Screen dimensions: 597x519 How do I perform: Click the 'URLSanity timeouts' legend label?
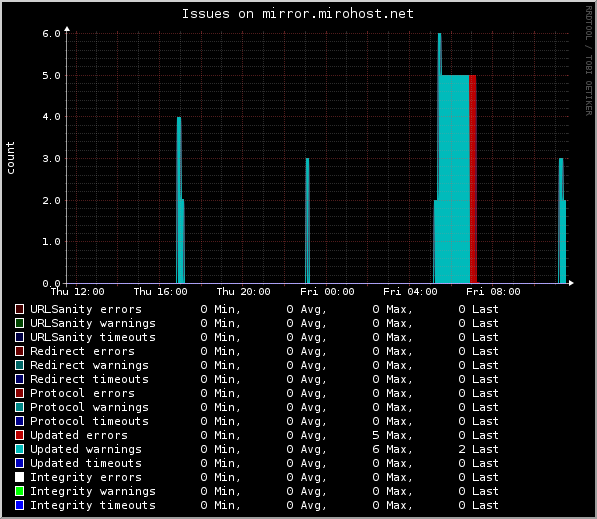93,337
